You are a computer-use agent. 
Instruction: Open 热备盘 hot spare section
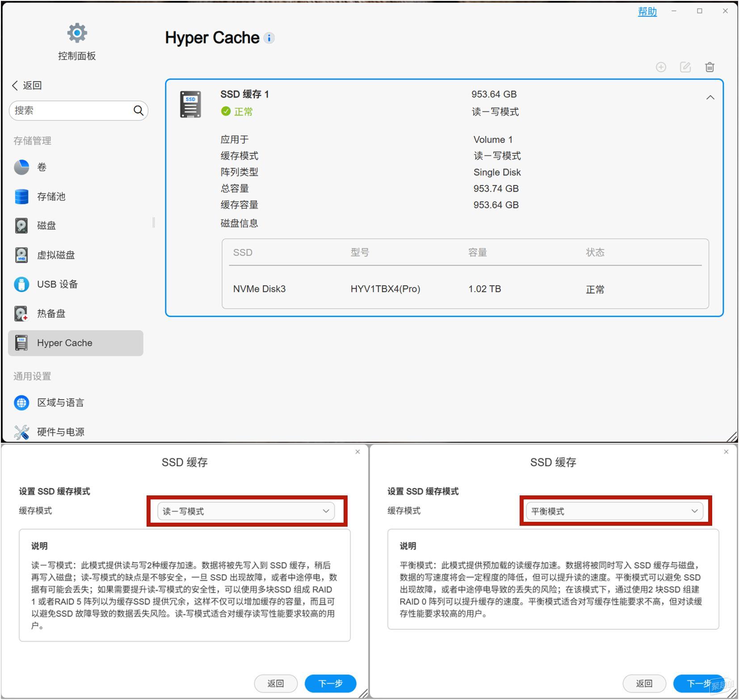[50, 314]
